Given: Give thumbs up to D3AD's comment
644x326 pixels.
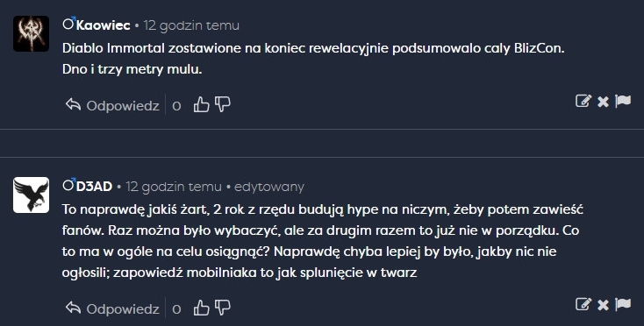Looking at the screenshot, I should [201, 308].
